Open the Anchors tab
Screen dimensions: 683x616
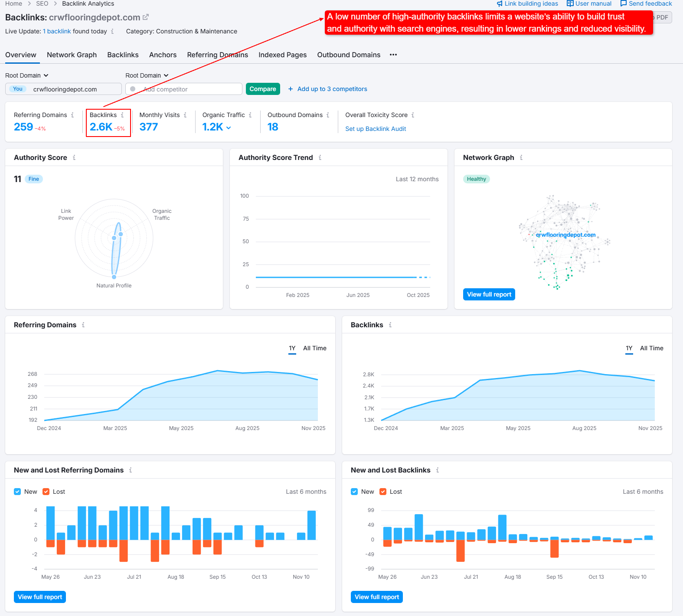pyautogui.click(x=163, y=55)
